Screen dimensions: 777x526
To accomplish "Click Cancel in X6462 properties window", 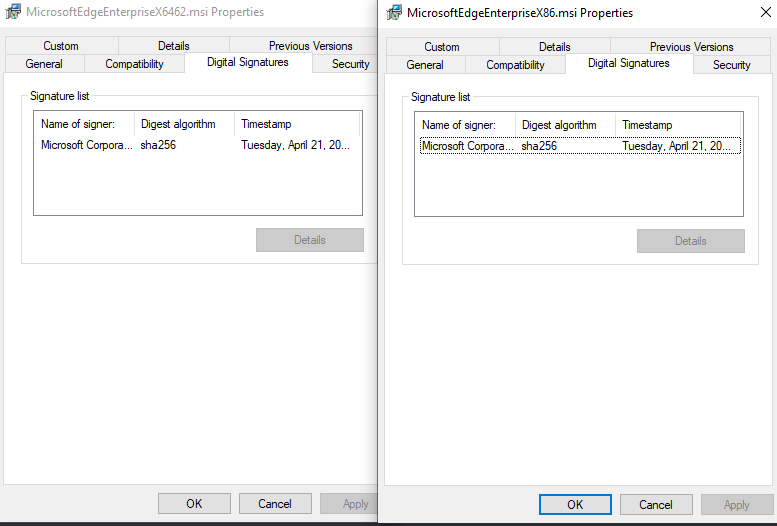I will (x=275, y=504).
